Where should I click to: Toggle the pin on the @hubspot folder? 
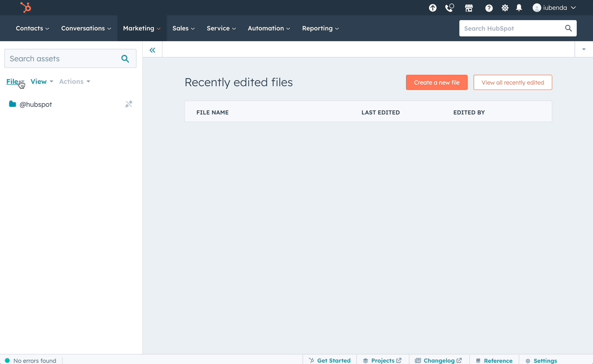128,104
